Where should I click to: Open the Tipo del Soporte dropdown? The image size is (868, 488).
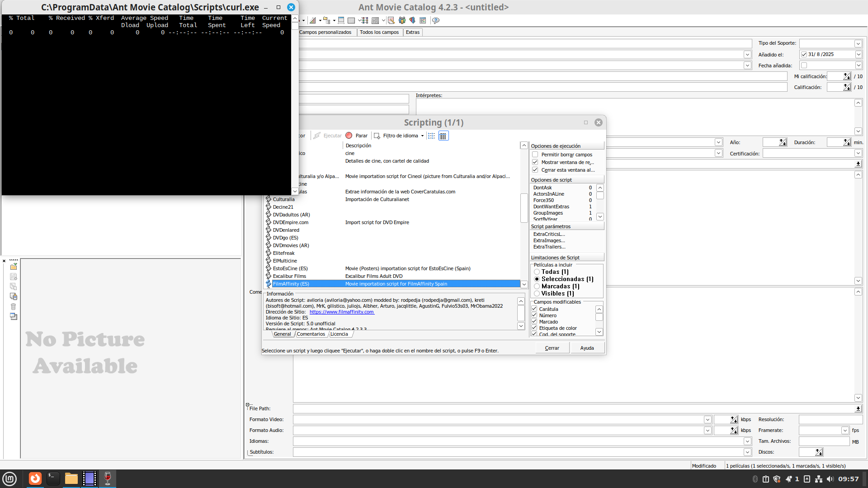click(858, 43)
